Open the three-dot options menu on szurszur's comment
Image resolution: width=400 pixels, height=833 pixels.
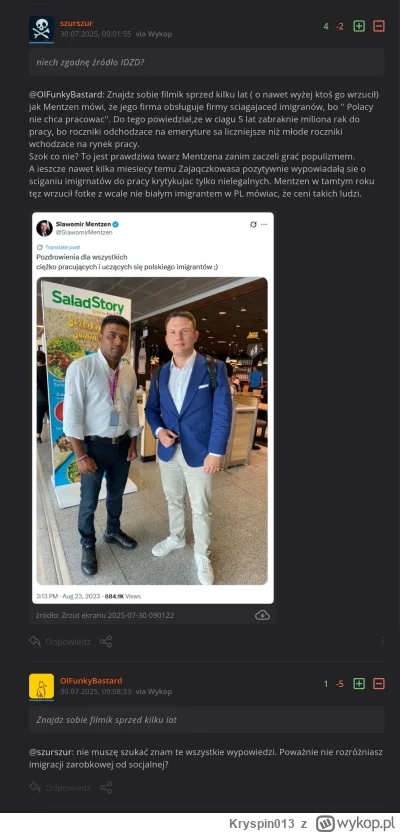click(382, 641)
